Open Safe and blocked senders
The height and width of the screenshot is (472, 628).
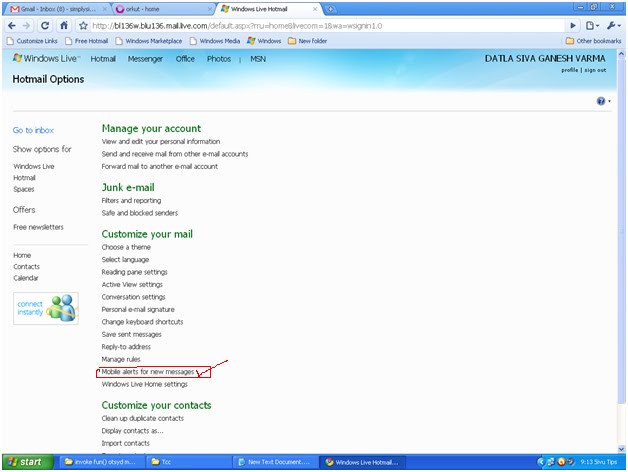tap(139, 213)
